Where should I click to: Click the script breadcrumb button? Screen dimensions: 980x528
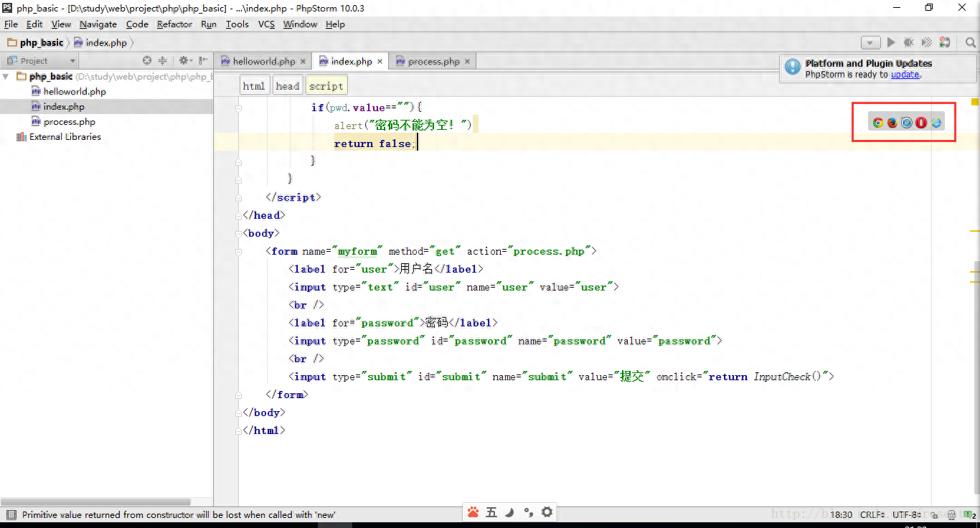[x=326, y=86]
